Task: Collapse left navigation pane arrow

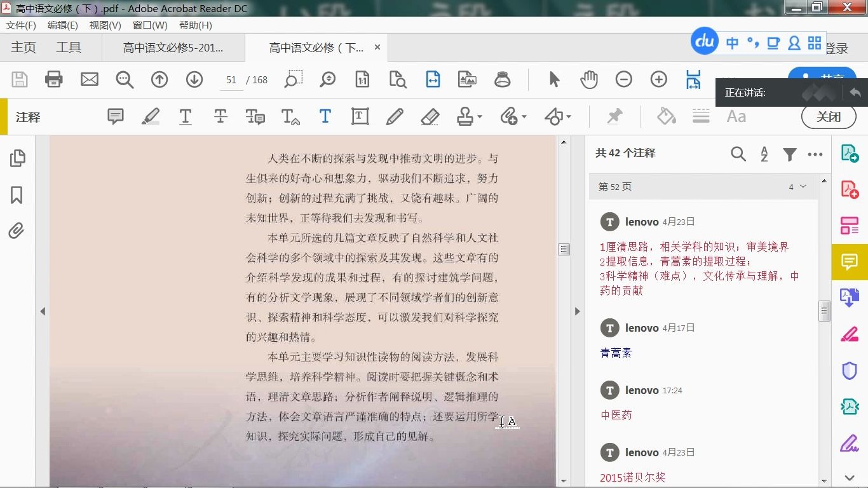Action: tap(43, 311)
